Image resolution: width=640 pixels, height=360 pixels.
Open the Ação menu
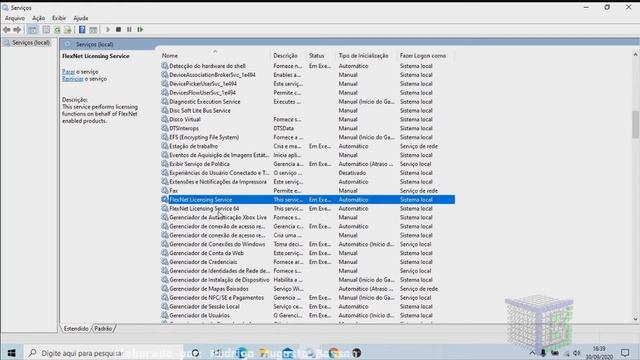coord(38,18)
